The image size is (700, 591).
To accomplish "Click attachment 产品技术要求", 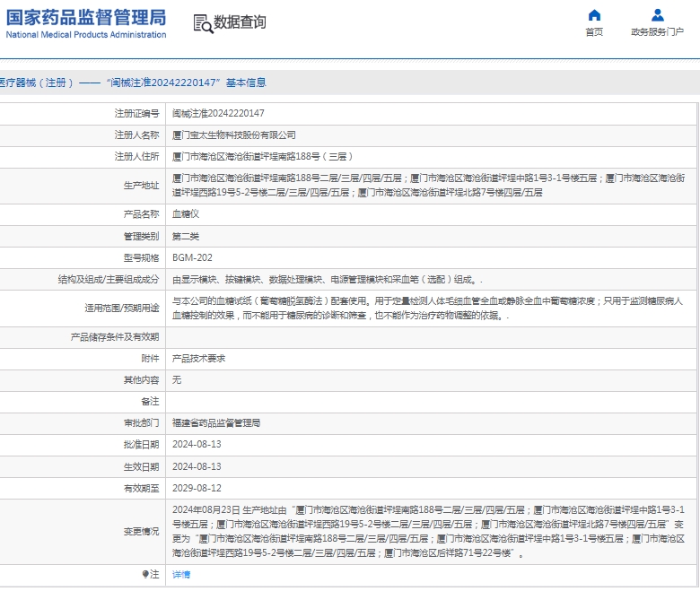I will click(198, 359).
